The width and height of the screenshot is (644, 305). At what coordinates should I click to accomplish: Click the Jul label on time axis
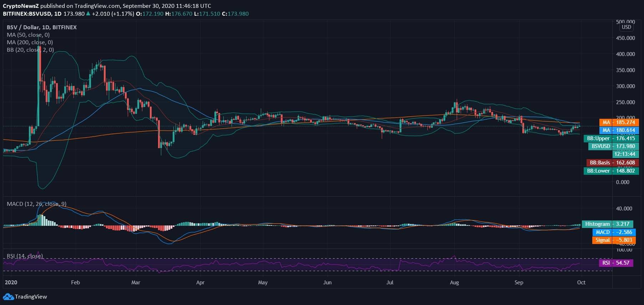(390, 282)
